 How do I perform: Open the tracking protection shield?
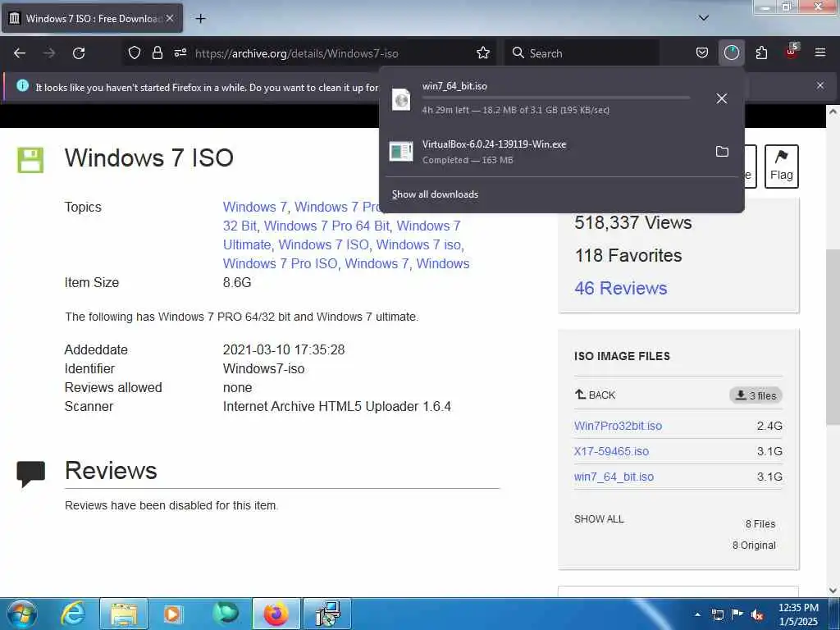(135, 52)
